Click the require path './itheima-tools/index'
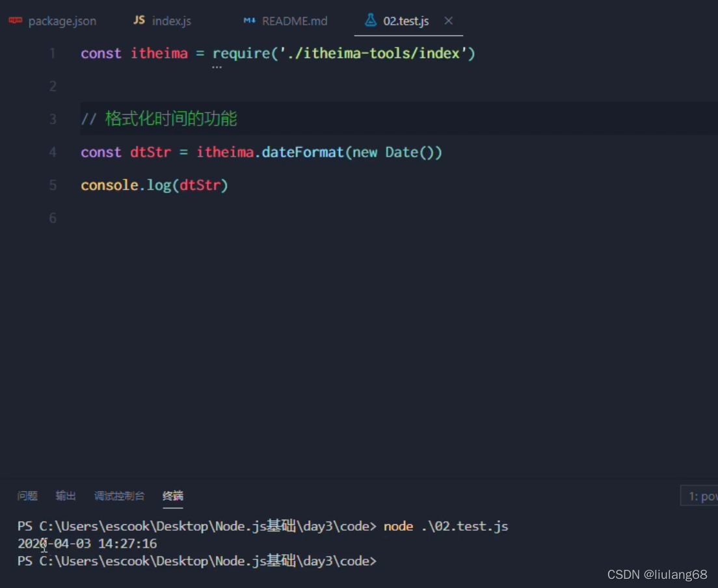This screenshot has width=718, height=588. click(x=373, y=53)
